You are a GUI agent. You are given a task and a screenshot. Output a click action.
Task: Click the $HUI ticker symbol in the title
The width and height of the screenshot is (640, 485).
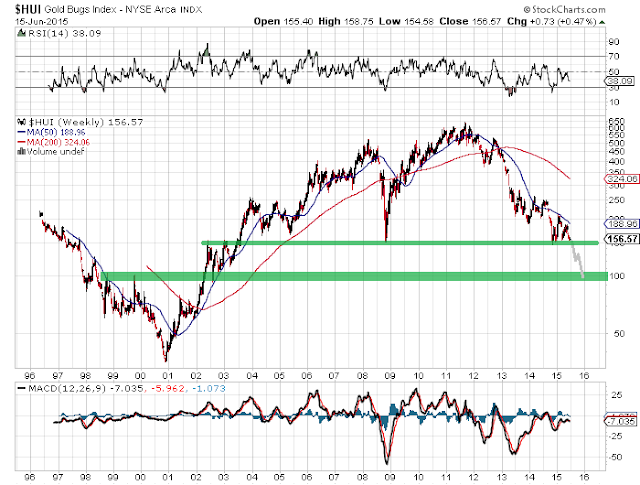pyautogui.click(x=28, y=9)
